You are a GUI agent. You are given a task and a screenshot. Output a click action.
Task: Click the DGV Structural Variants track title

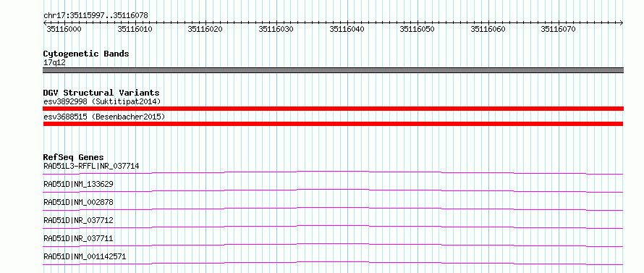tap(101, 93)
